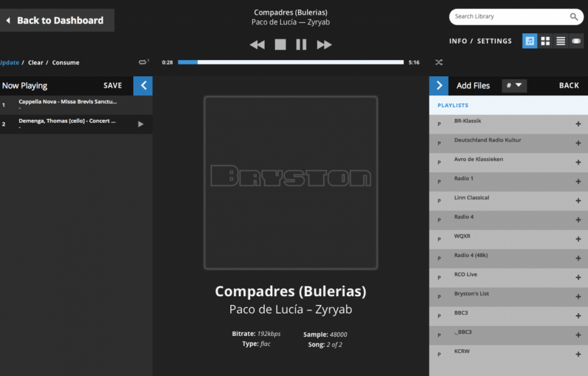Go Back to Dashboard
This screenshot has width=588, height=376.
56,20
